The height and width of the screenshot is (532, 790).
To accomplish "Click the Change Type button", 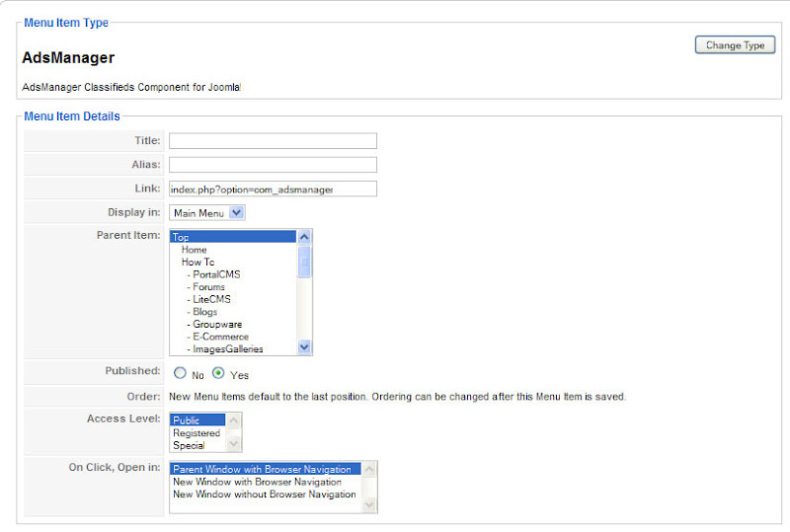I will coord(735,45).
